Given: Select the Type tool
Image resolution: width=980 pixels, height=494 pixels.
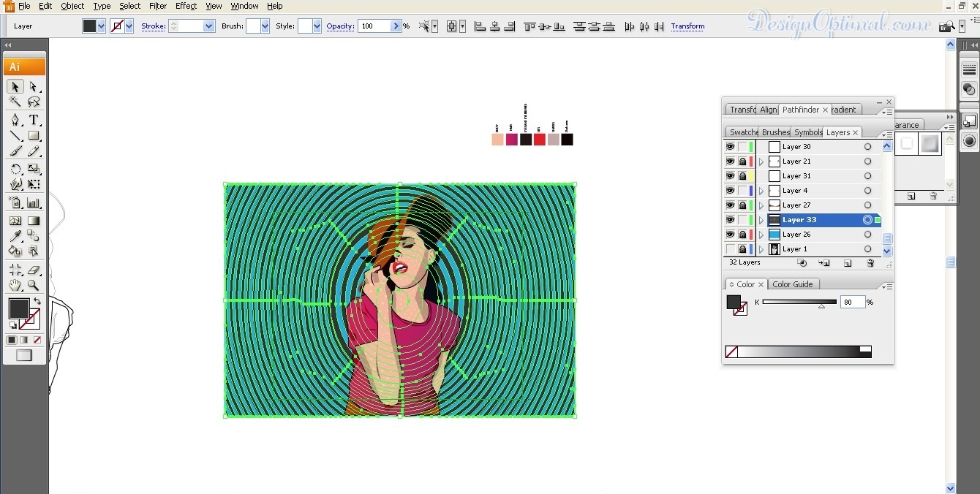Looking at the screenshot, I should pyautogui.click(x=34, y=120).
